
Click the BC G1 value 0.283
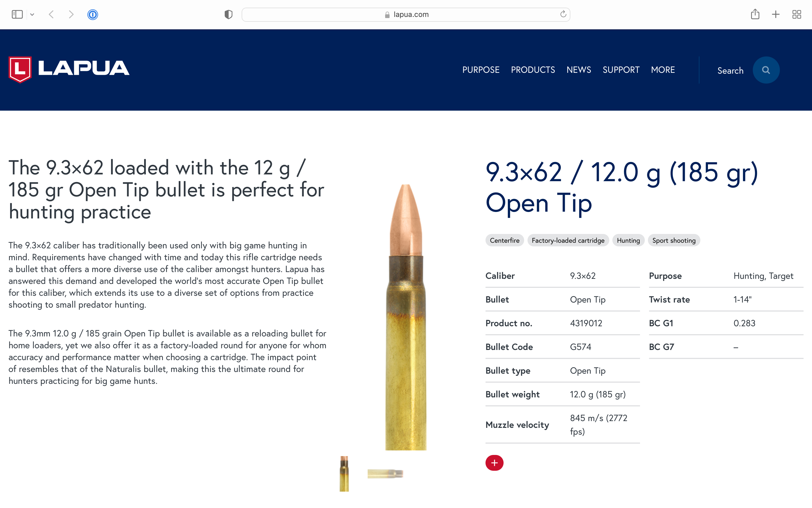point(744,323)
